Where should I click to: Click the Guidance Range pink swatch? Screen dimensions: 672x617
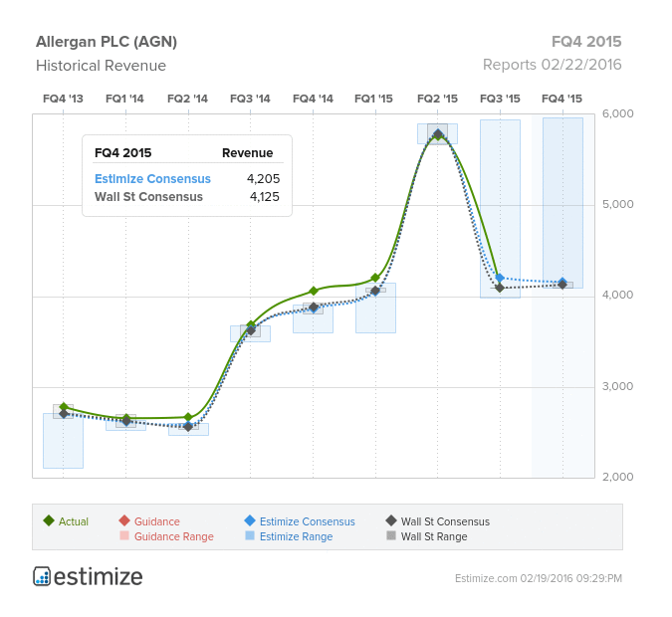coord(124,535)
